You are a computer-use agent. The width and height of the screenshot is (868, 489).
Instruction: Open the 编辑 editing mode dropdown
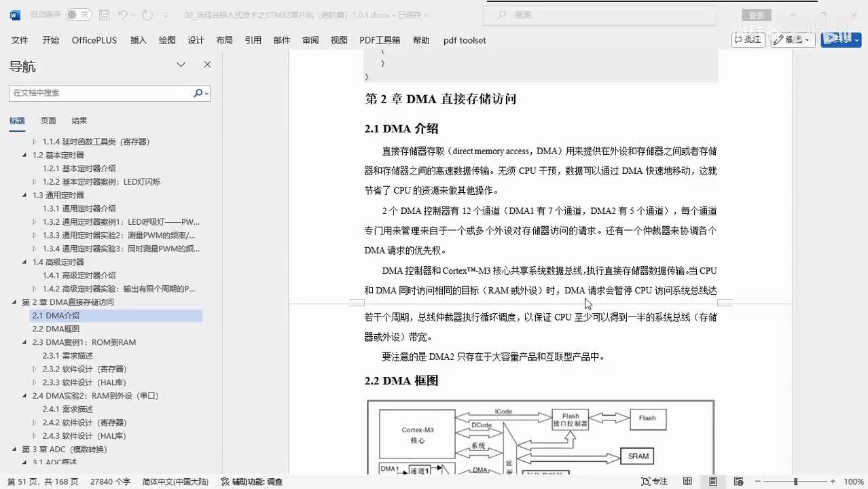pos(793,39)
